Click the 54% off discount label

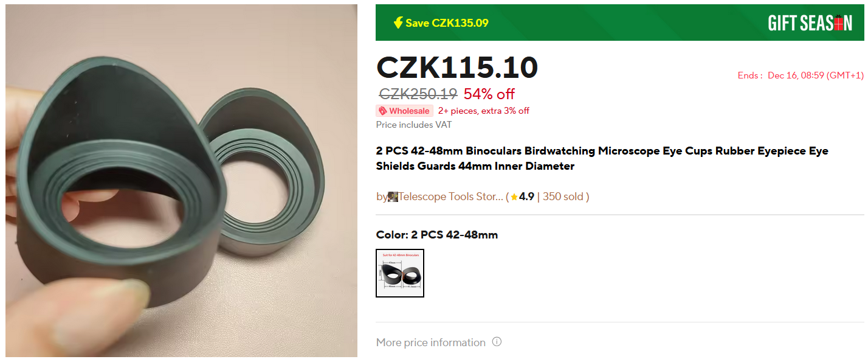(489, 94)
